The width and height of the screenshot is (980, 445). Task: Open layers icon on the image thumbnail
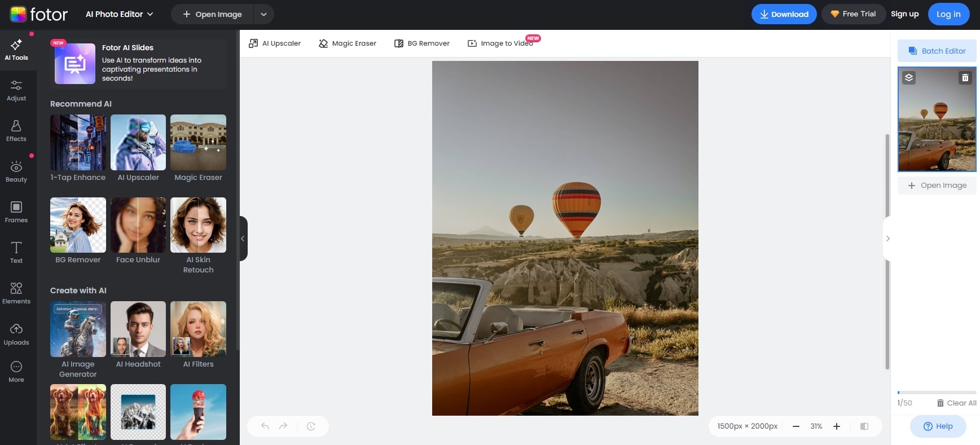[x=909, y=78]
